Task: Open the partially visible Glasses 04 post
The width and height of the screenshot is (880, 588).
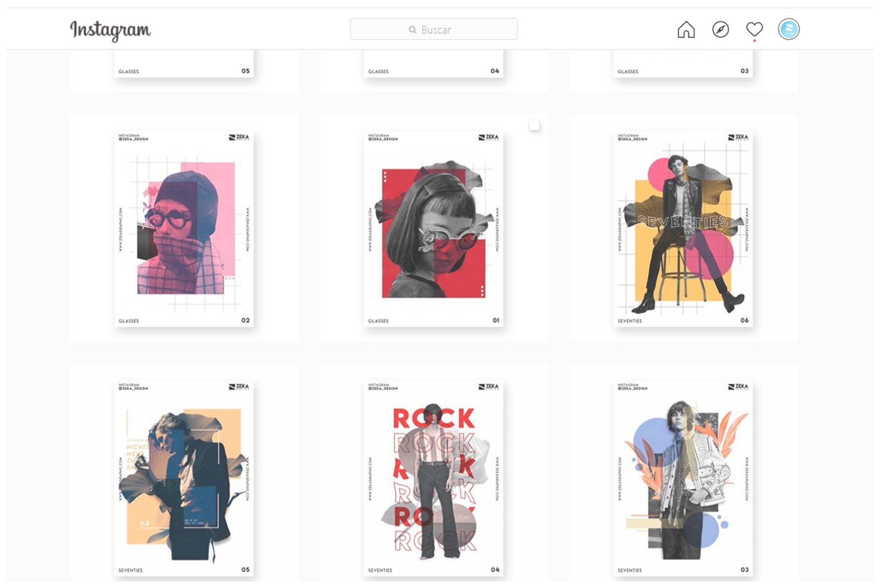Action: (x=433, y=64)
